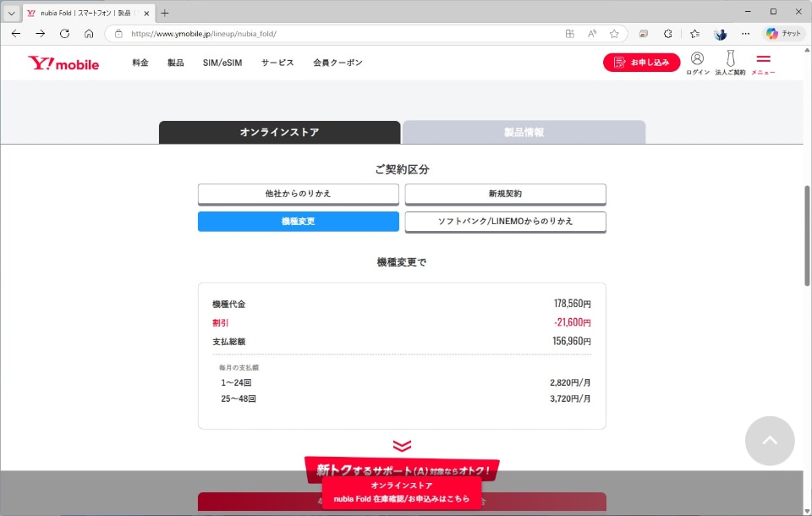
Task: Open browser extensions puzzle icon
Action: click(668, 34)
